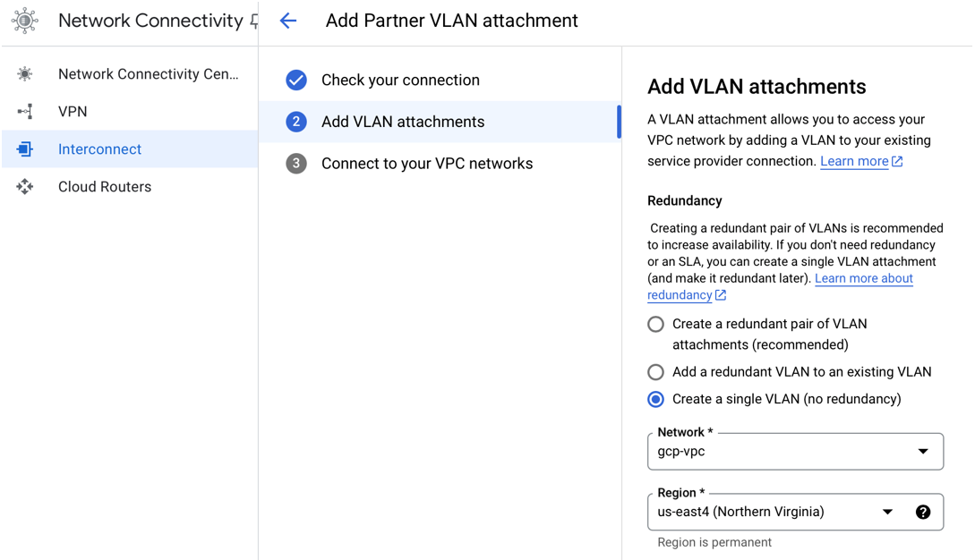The image size is (975, 560).
Task: Open the Cloud Routers menu item
Action: pos(105,187)
